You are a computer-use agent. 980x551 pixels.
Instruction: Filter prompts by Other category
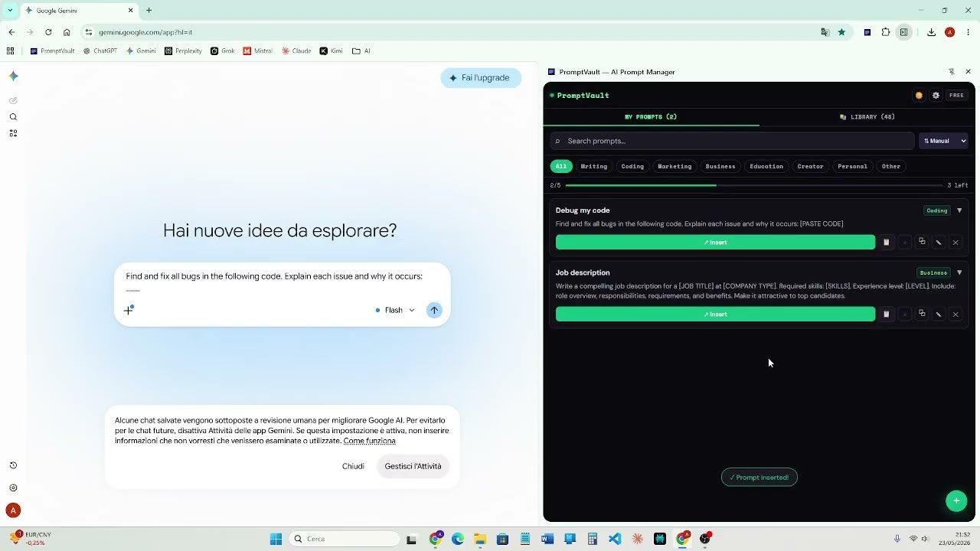coord(891,166)
